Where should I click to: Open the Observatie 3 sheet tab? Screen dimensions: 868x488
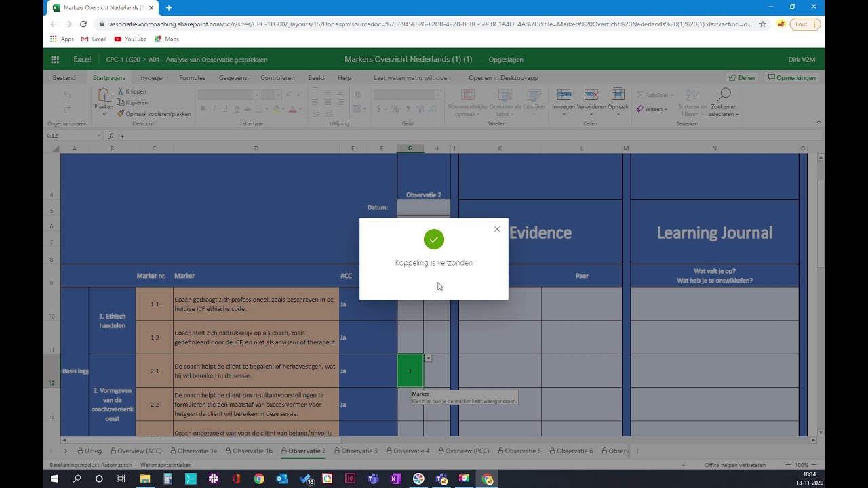coord(356,451)
